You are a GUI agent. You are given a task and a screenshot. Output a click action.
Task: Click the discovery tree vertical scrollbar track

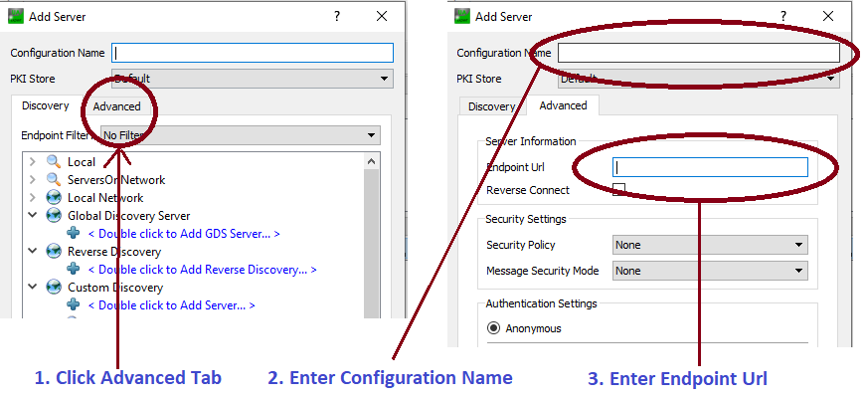372,244
